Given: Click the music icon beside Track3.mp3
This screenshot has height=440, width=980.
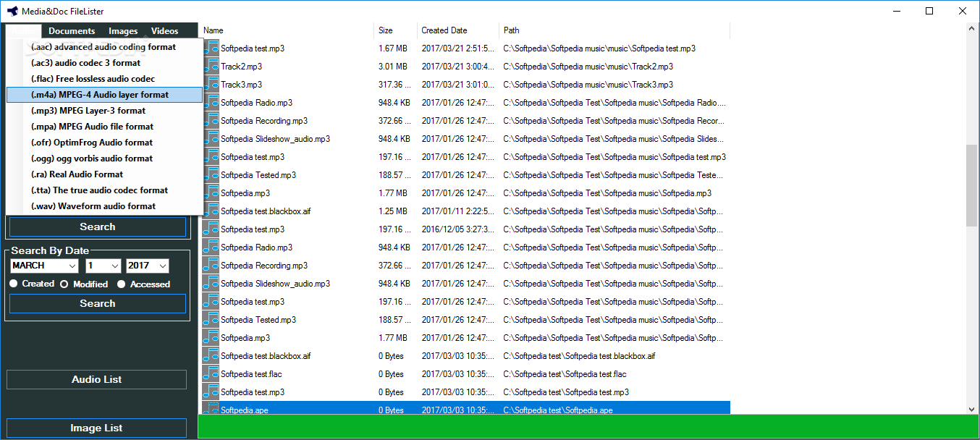Looking at the screenshot, I should click(211, 84).
